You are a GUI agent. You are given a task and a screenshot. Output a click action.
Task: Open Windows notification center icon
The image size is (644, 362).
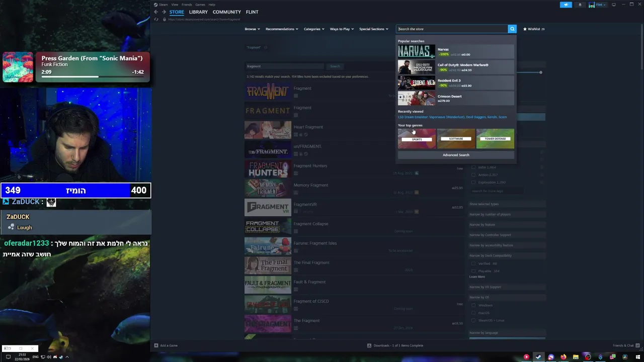pos(8,357)
